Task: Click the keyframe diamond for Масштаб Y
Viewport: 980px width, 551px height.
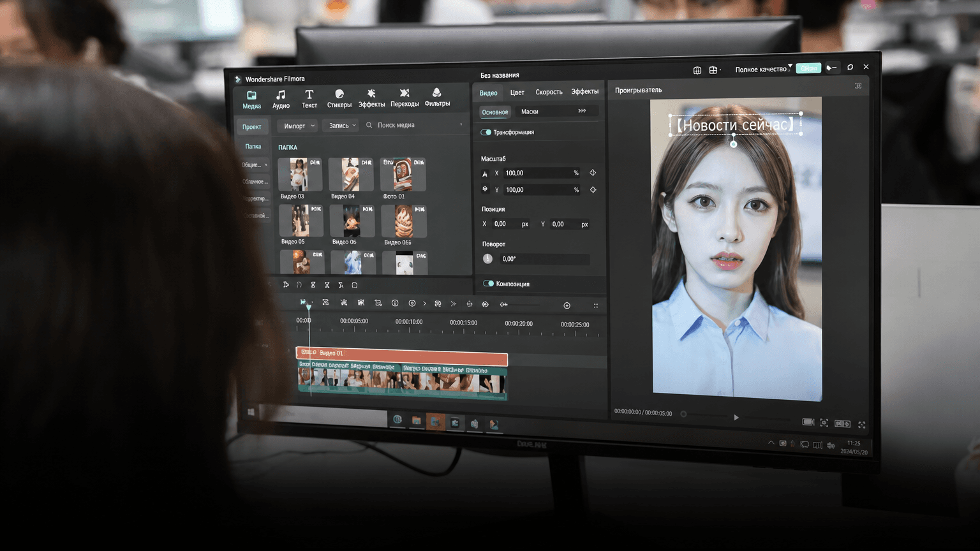Action: [x=593, y=189]
